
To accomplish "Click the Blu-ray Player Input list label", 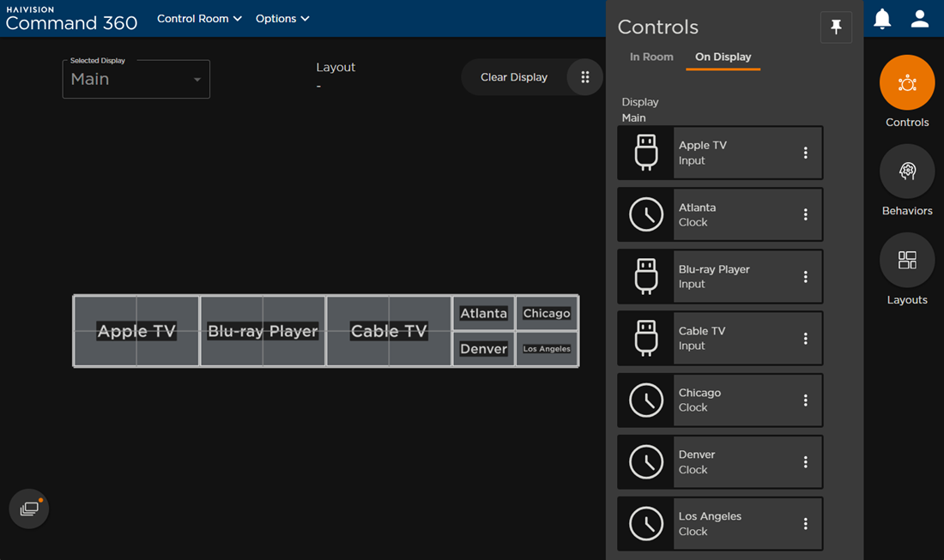I will click(x=714, y=277).
